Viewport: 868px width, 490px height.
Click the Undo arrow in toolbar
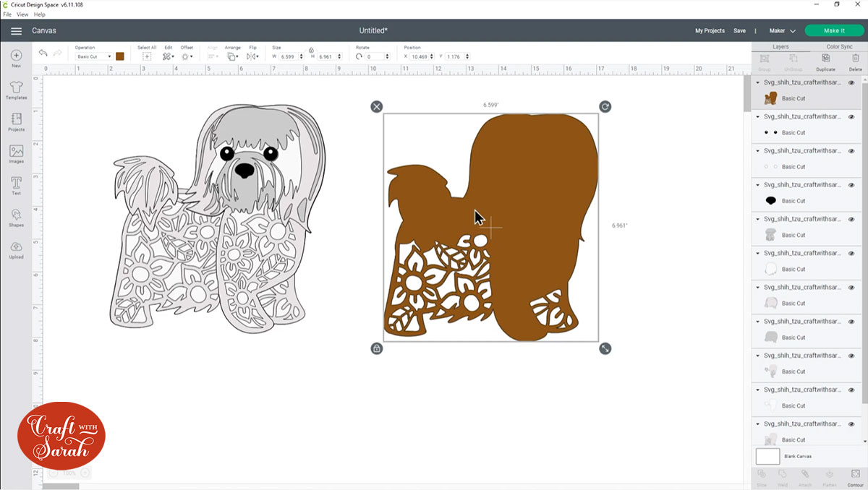pos(43,53)
